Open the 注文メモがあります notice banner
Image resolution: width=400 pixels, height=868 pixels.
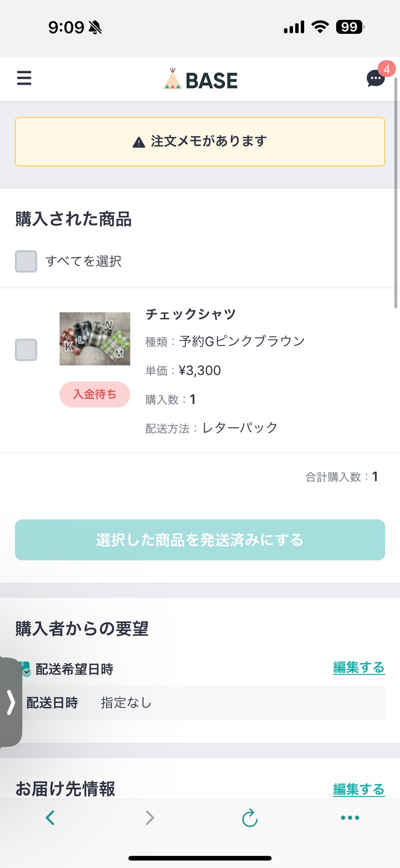[200, 142]
